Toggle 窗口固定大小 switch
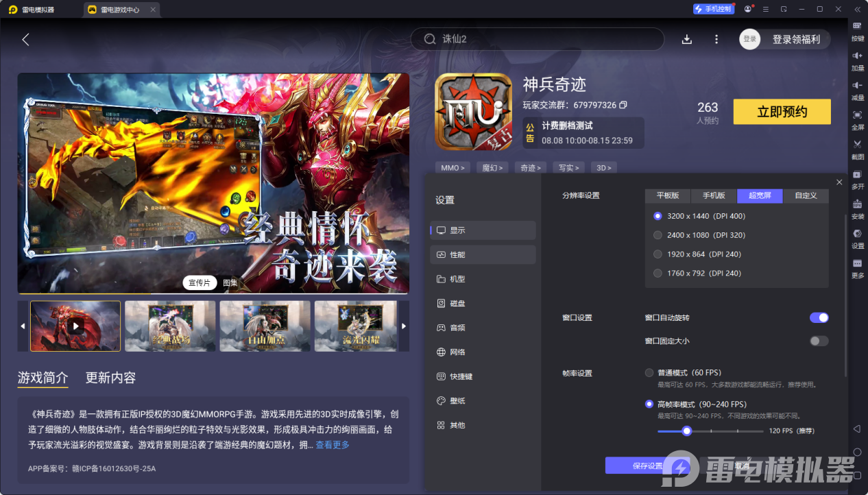Viewport: 868px width, 495px height. (x=819, y=341)
